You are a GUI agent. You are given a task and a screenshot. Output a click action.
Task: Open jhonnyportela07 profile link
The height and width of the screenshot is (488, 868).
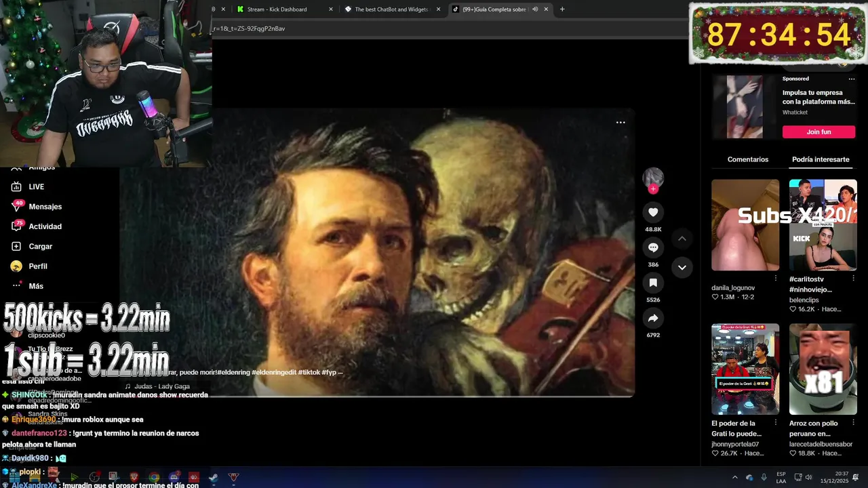(x=735, y=444)
